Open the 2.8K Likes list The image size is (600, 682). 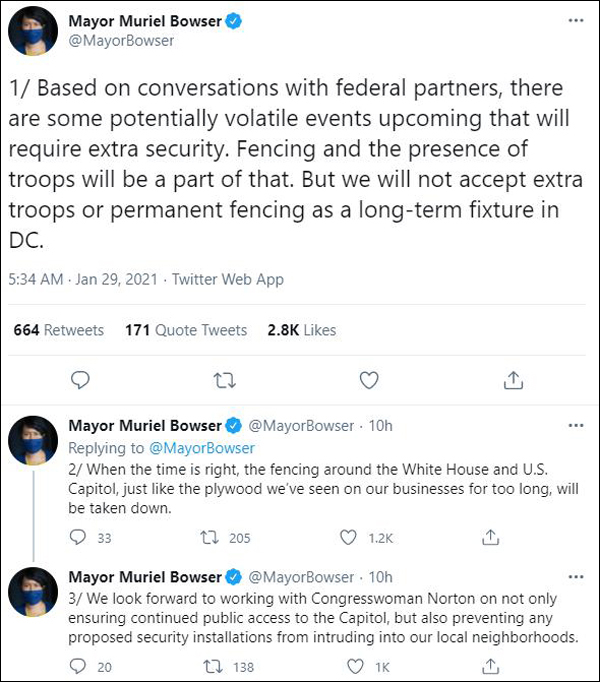(x=302, y=330)
